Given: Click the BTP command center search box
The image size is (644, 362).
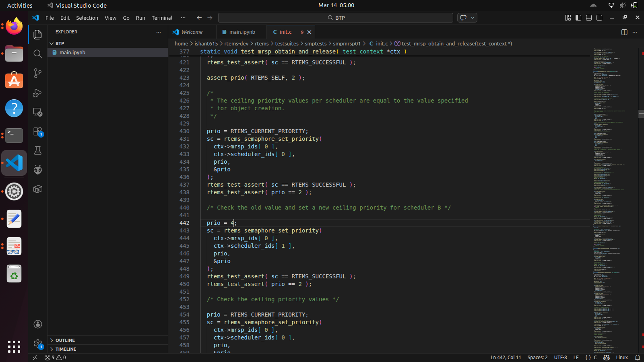Looking at the screenshot, I should point(336,18).
